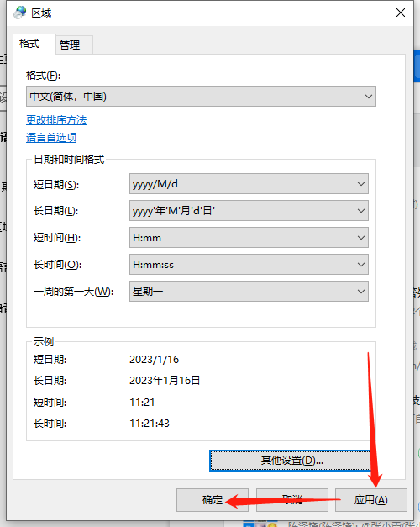Click the 日期和时间格式 group heading

coord(69,160)
